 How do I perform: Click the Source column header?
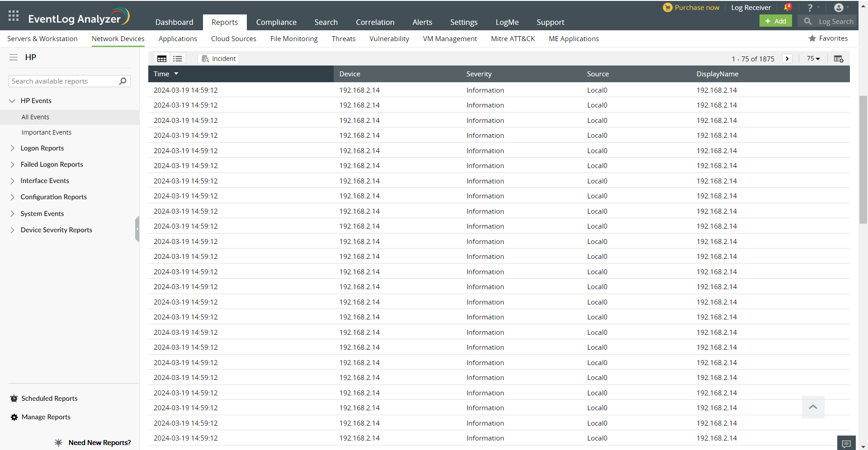[598, 74]
